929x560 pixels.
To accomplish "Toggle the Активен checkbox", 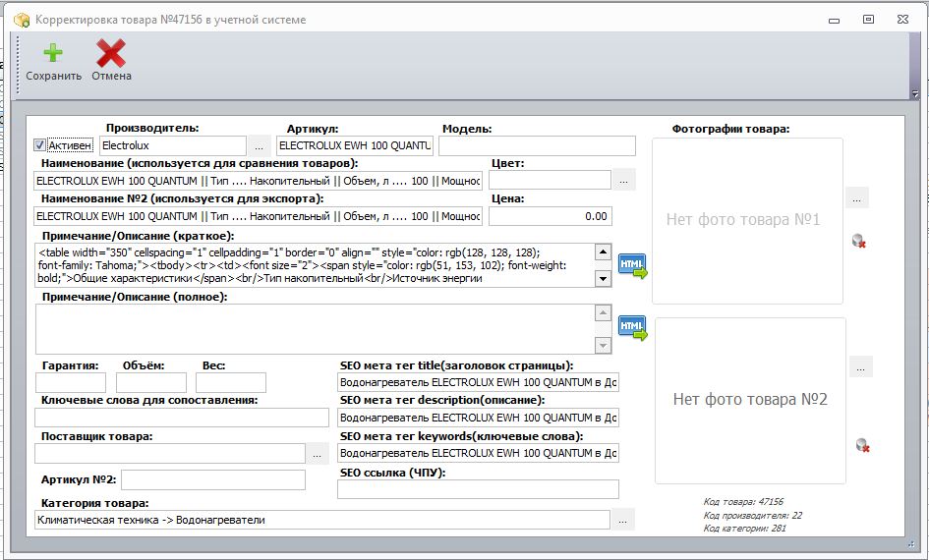I will (x=39, y=145).
